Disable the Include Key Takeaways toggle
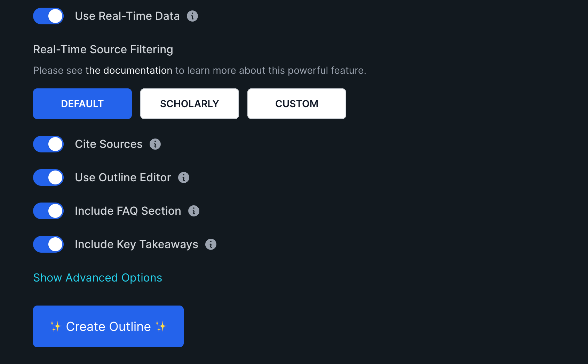 pos(48,244)
